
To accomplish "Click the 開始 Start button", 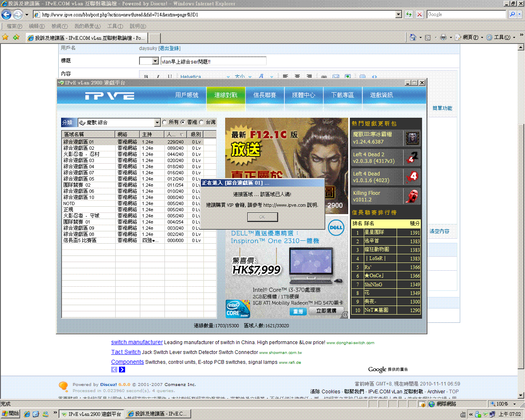I will pyautogui.click(x=10, y=414).
